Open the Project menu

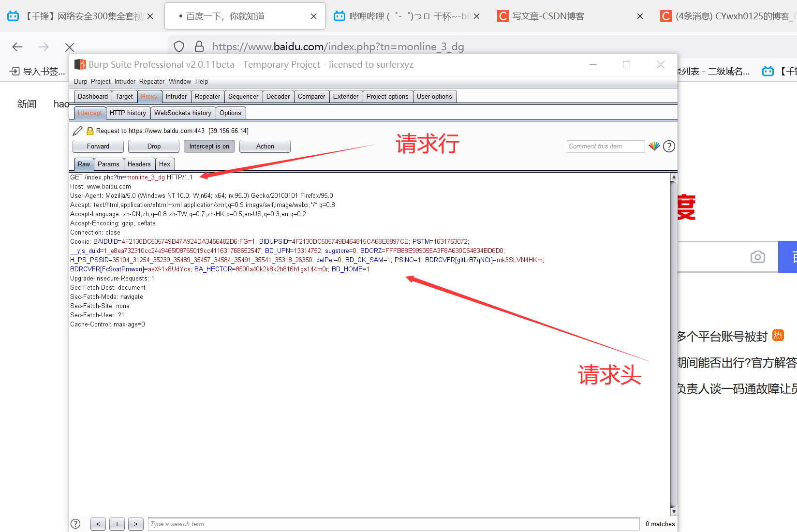coord(101,82)
